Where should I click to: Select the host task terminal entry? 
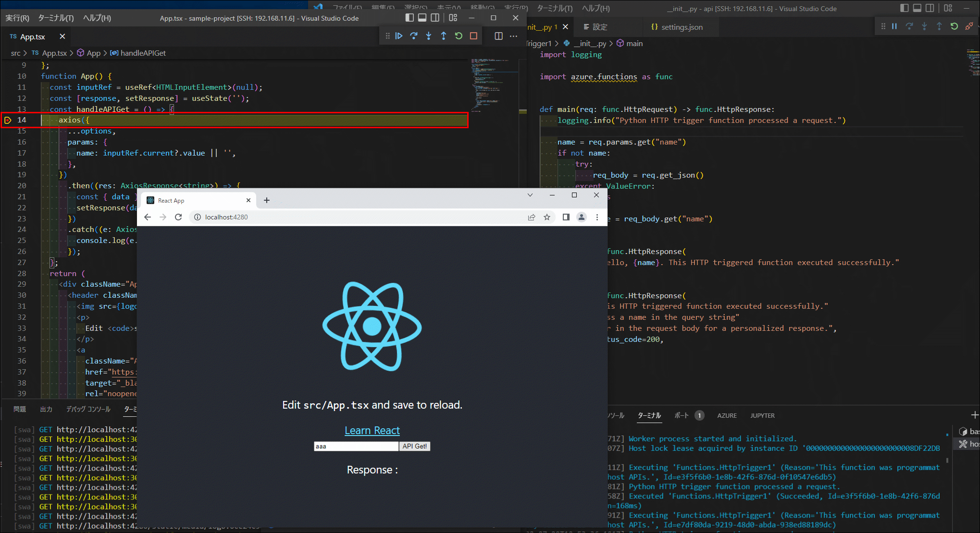[969, 444]
